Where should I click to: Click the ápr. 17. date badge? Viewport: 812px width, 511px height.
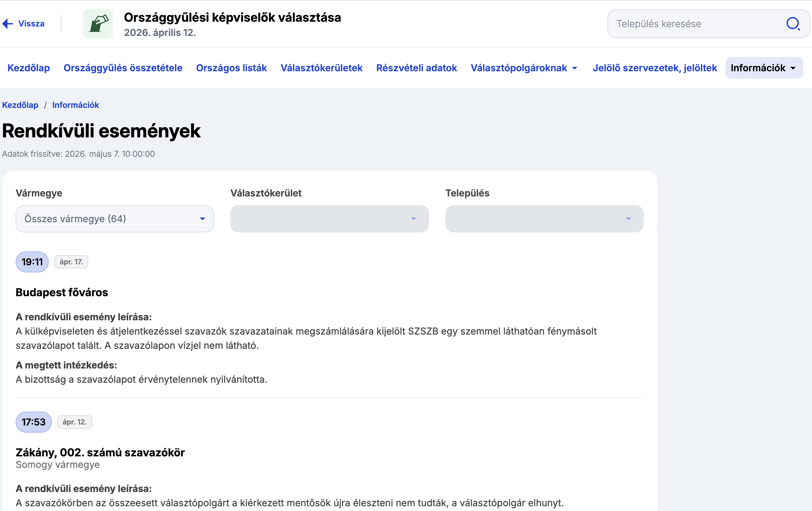[71, 262]
